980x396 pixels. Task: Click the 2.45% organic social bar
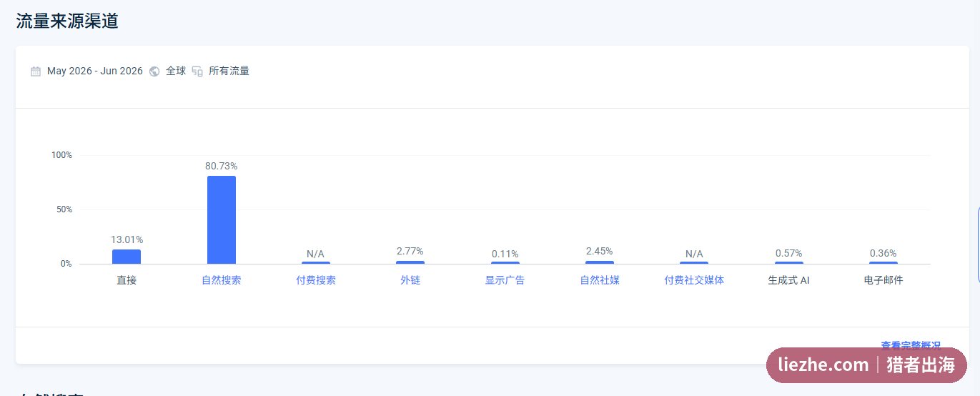click(x=600, y=262)
